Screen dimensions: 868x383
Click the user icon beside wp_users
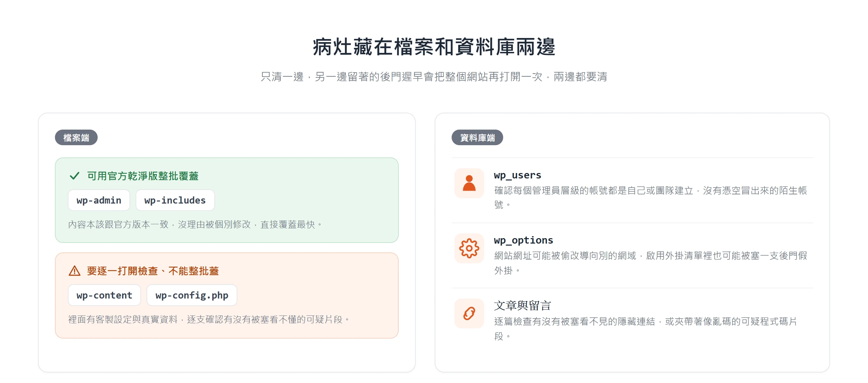pyautogui.click(x=469, y=183)
